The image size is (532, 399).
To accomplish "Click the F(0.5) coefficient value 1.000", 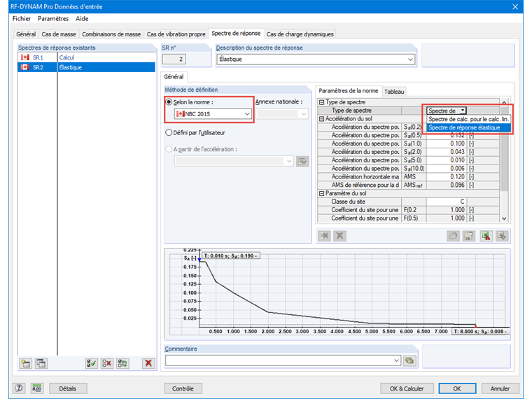I will coord(447,218).
